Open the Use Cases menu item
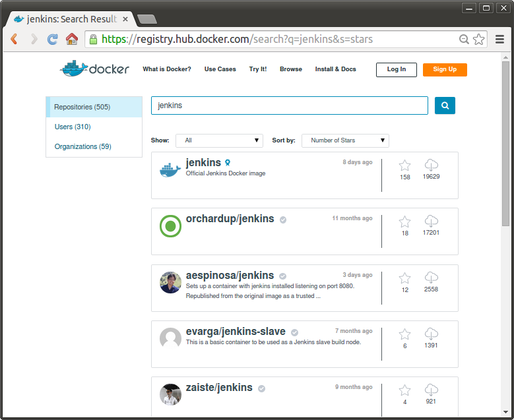Image resolution: width=514 pixels, height=420 pixels. coord(220,69)
